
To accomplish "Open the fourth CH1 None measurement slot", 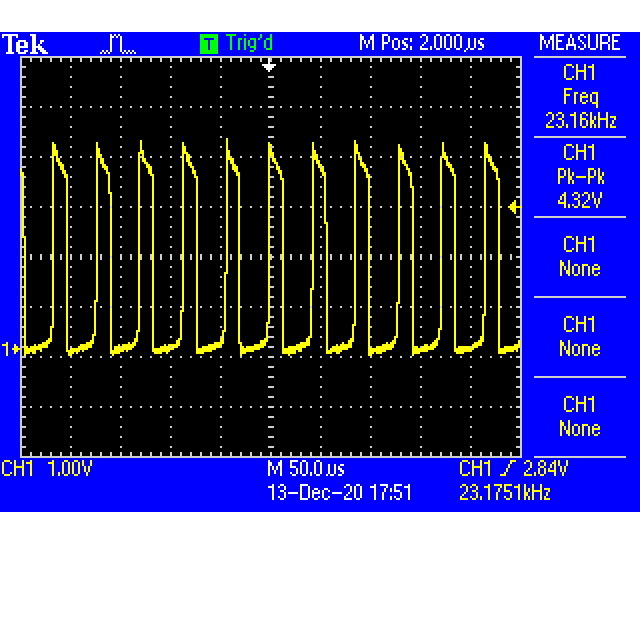I will pos(580,337).
